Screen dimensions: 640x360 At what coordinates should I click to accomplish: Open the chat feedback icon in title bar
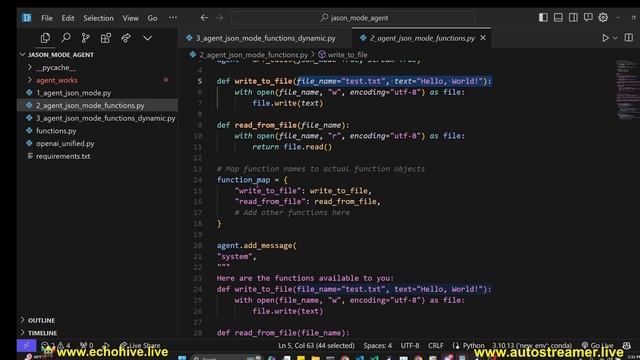(x=588, y=18)
